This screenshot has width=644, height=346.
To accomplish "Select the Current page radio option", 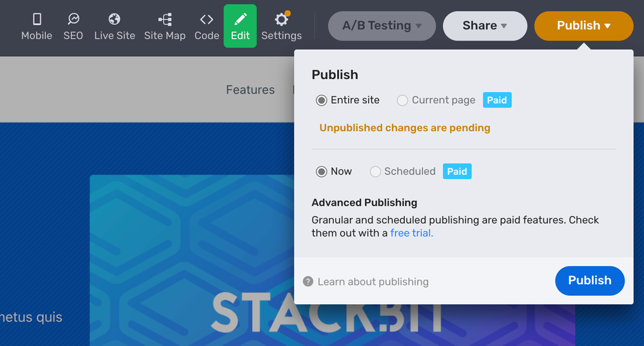I will click(402, 100).
